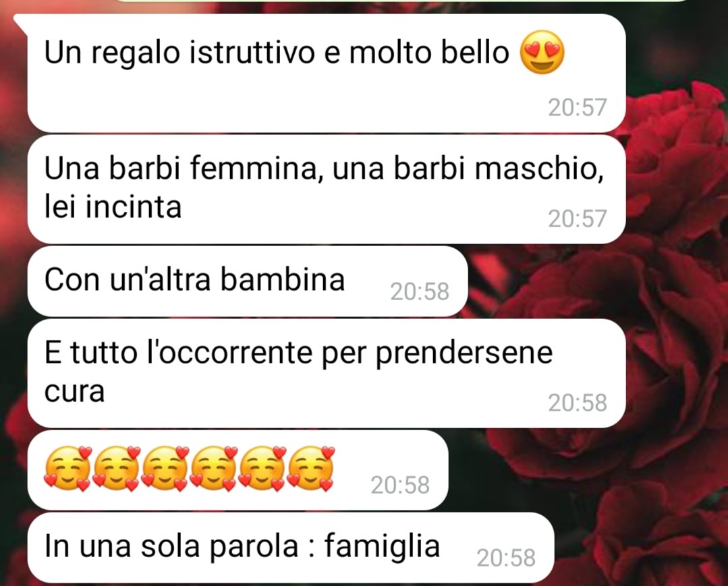Screen dimensions: 728x586
Task: Click the 20:57 timestamp on the barbi message
Action: [x=577, y=218]
